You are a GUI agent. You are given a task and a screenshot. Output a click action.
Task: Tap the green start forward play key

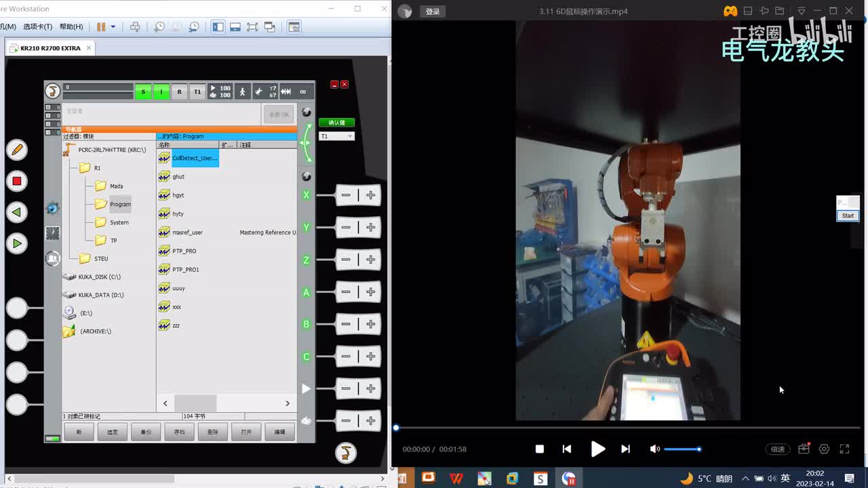17,243
